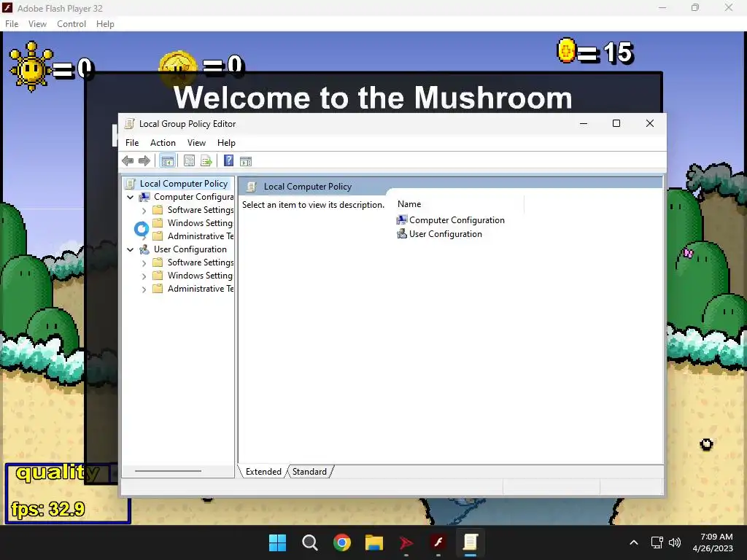The height and width of the screenshot is (560, 747).
Task: Expand Windows Settings under User Configuration
Action: click(x=144, y=276)
